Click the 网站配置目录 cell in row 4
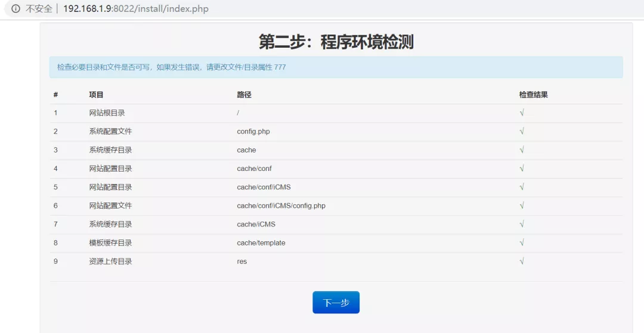The height and width of the screenshot is (333, 644). pos(110,169)
